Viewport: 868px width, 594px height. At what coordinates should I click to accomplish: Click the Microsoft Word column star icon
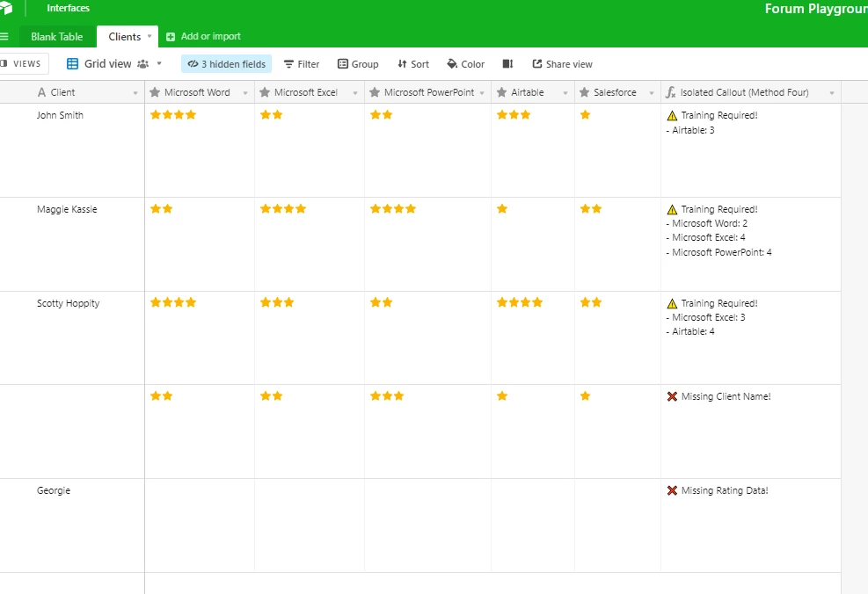click(x=155, y=92)
